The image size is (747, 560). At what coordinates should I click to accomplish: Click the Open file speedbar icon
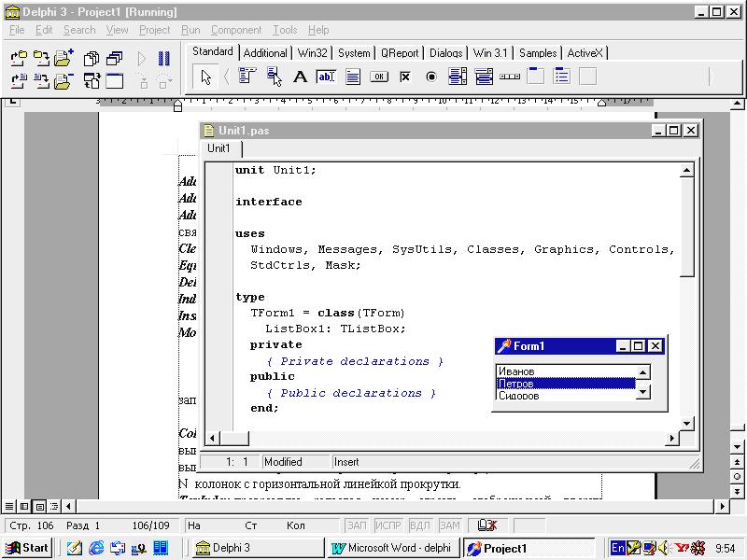(19, 81)
